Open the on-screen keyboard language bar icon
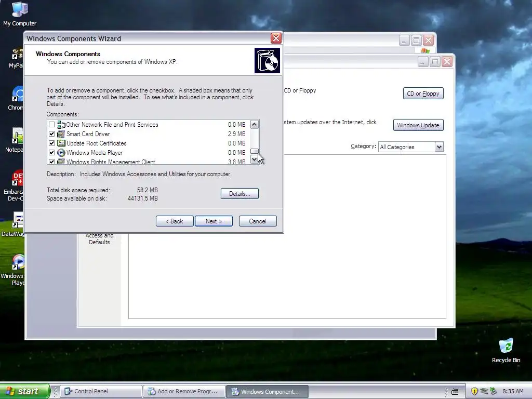The image size is (532, 399). point(455,392)
